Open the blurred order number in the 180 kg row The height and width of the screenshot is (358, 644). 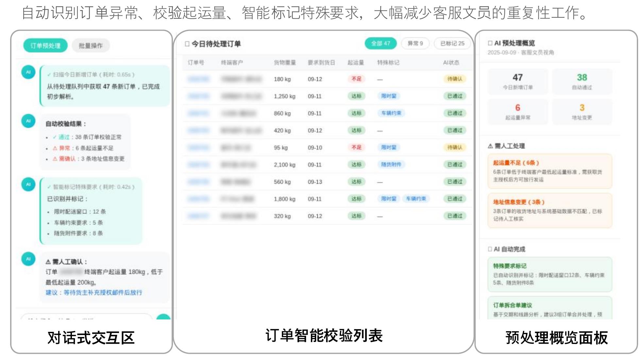pyautogui.click(x=198, y=79)
